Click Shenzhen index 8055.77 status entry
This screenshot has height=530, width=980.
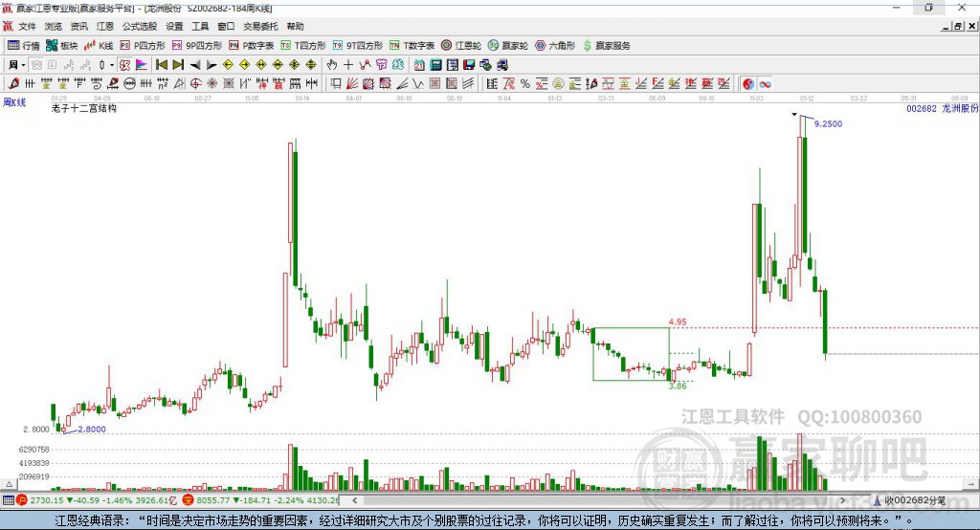260,500
